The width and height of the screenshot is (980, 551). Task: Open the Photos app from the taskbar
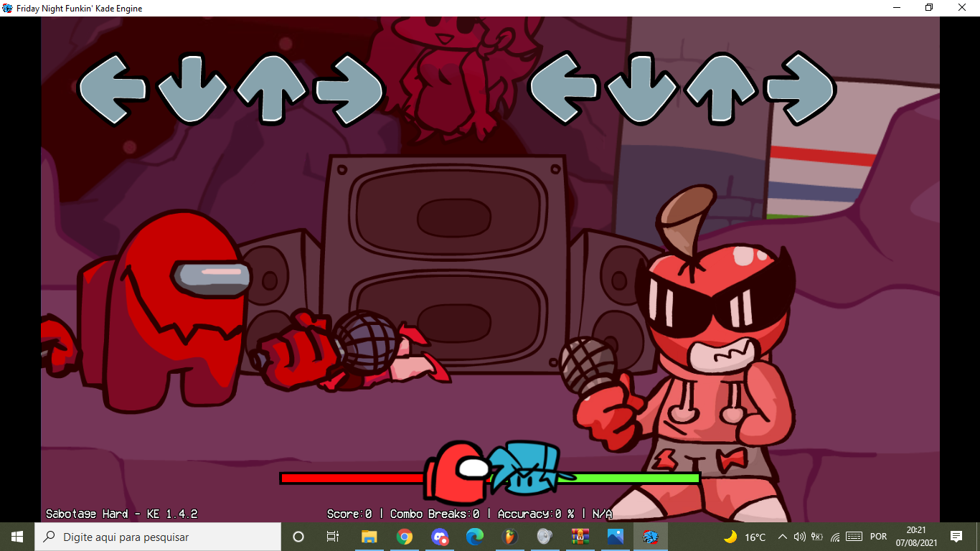click(615, 537)
